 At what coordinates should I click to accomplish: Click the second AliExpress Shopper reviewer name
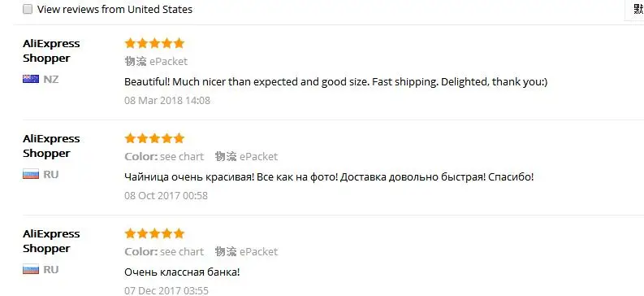pyautogui.click(x=51, y=146)
